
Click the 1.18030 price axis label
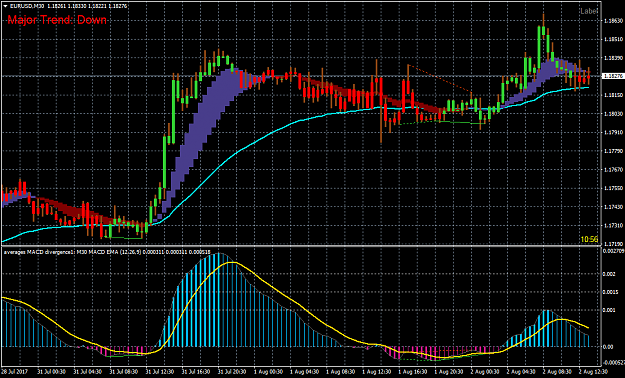click(613, 114)
